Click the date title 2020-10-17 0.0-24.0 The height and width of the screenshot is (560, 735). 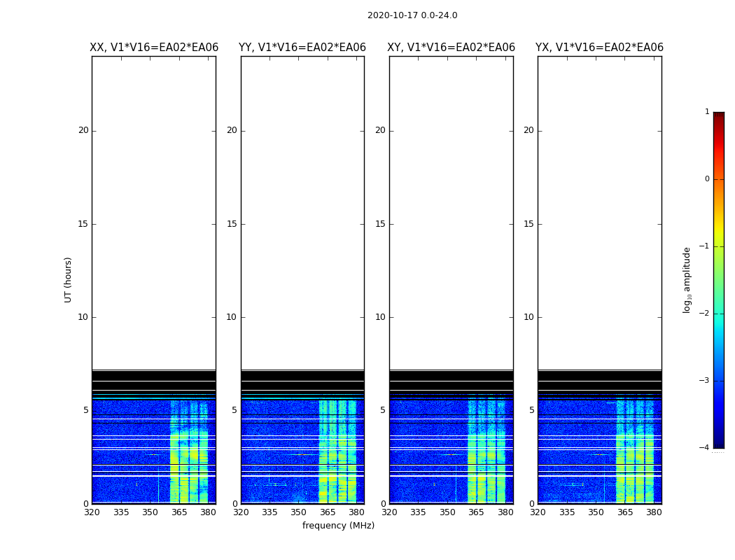tap(412, 15)
